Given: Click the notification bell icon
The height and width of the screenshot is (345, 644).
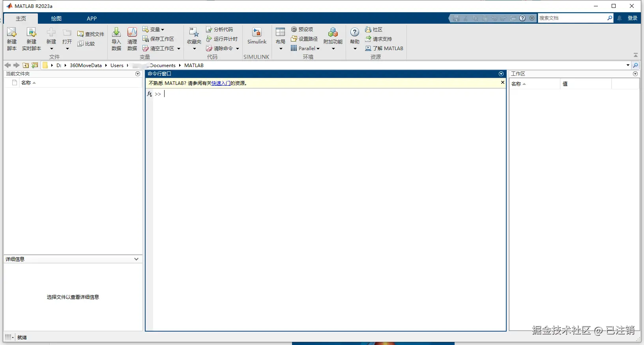Looking at the screenshot, I should click(x=620, y=18).
